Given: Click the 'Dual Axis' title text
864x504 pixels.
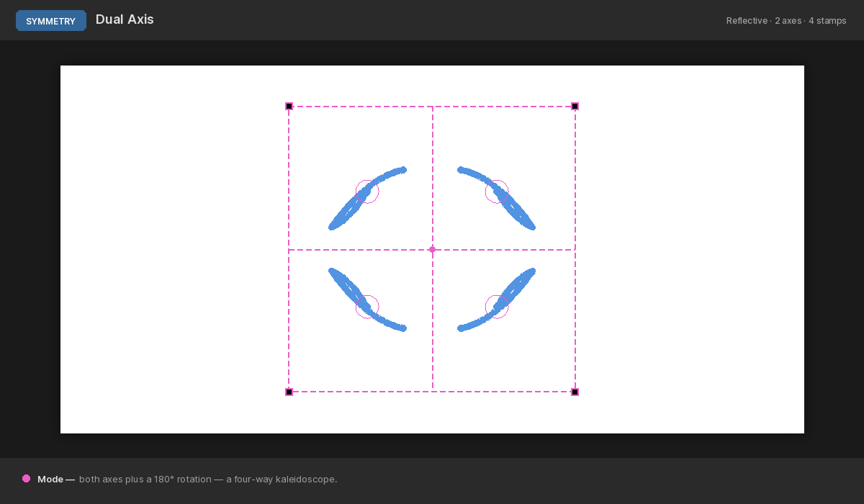Looking at the screenshot, I should pyautogui.click(x=125, y=19).
